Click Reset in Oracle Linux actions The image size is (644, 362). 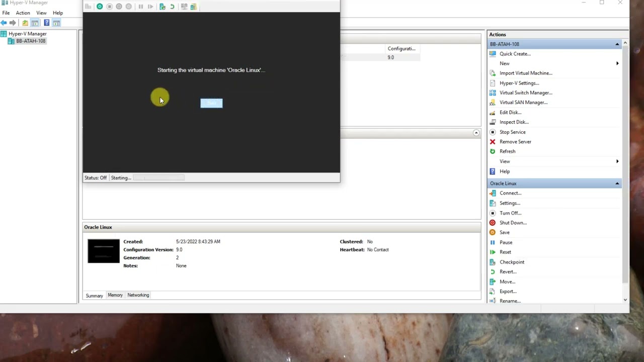(505, 252)
